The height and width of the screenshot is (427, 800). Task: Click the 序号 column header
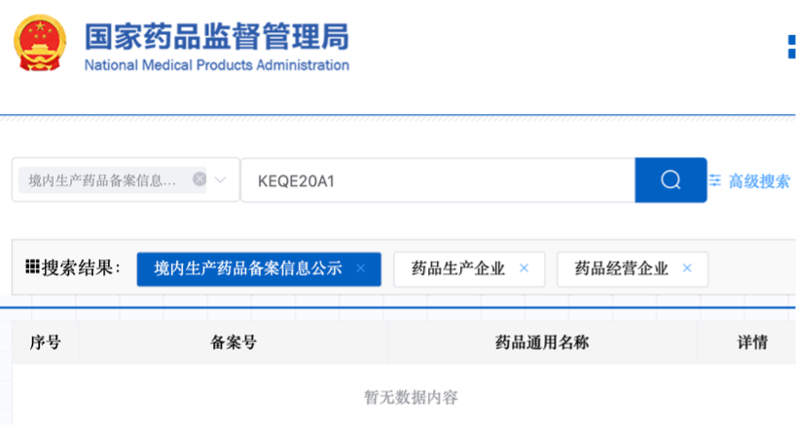pos(45,342)
